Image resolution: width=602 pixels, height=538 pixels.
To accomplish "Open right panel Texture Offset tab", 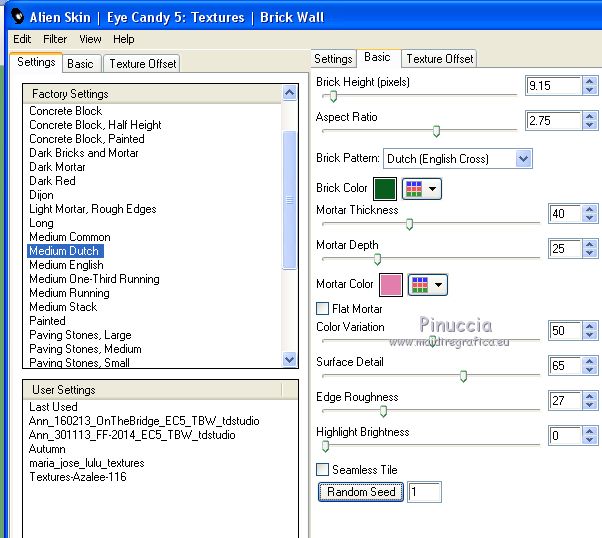I will point(440,59).
